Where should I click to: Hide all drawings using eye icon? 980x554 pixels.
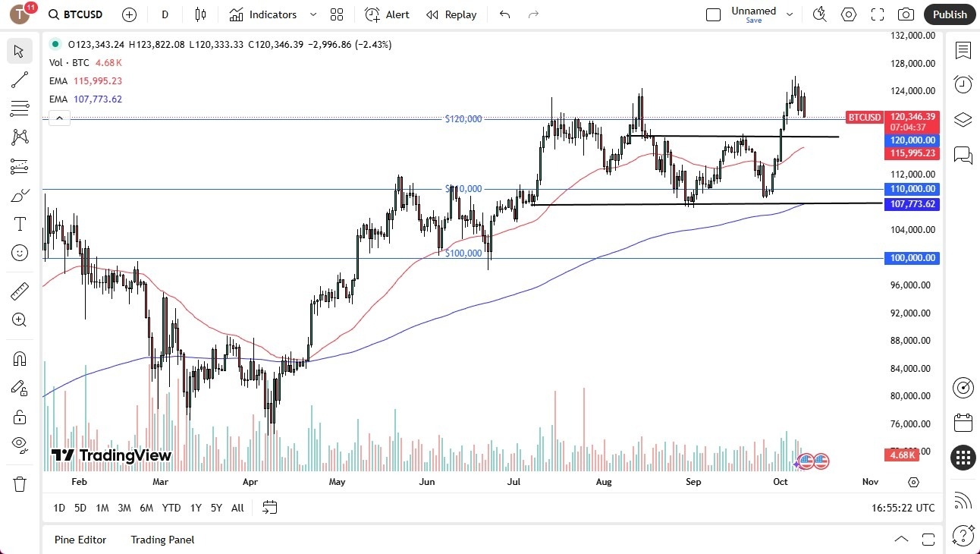(x=19, y=444)
